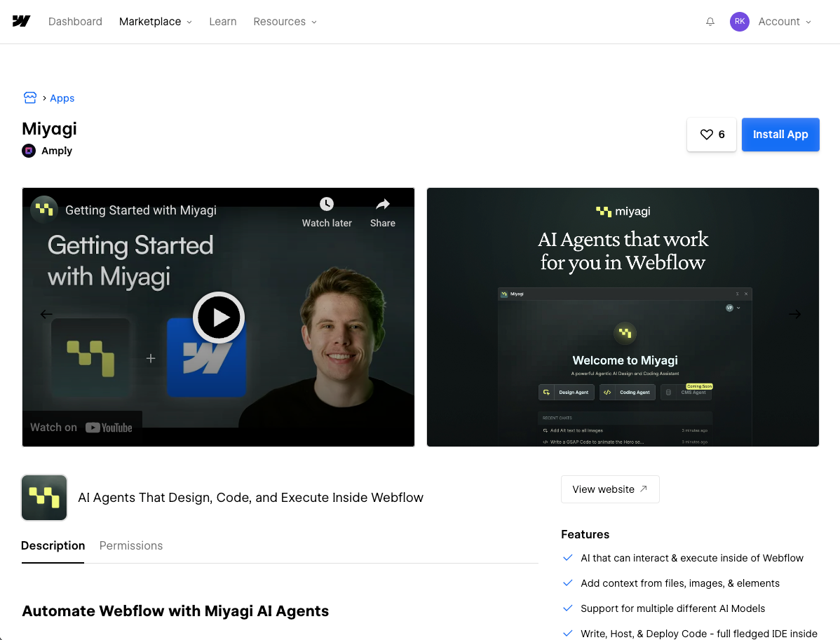Screen dimensions: 840x640
Task: Click the Amply developer logo
Action: [28, 151]
